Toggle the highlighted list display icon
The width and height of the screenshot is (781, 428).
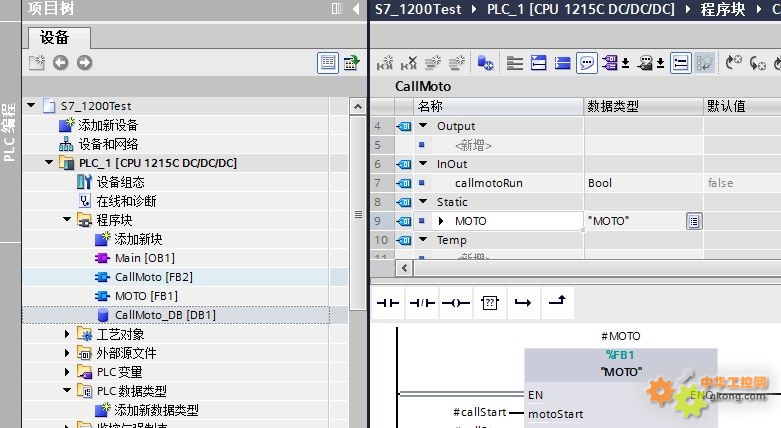click(x=680, y=63)
